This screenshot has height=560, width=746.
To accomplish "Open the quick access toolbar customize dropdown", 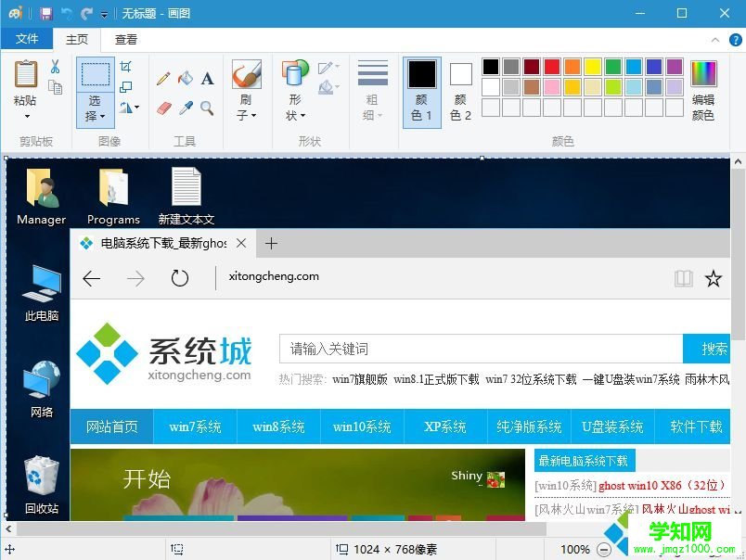I will point(103,13).
